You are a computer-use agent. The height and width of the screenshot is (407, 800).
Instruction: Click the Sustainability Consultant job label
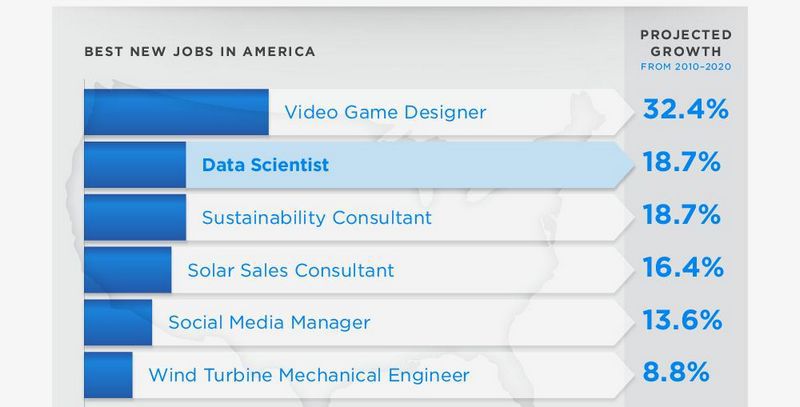click(x=316, y=217)
